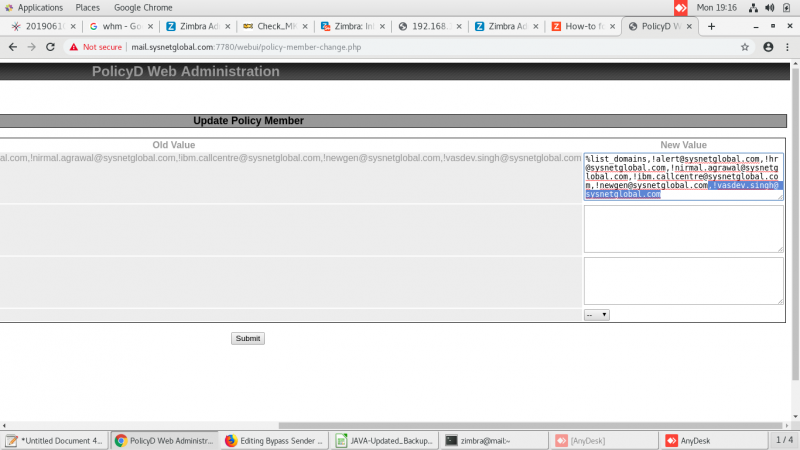Open the Chrome profile avatar icon
Viewport: 800px width, 450px height.
(x=768, y=47)
